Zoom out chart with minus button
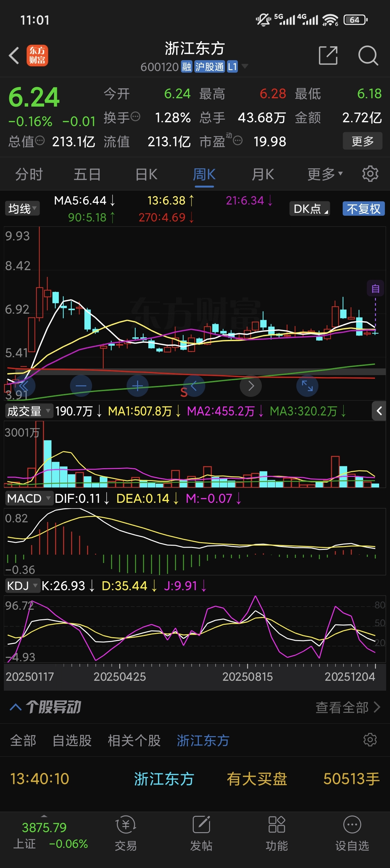The width and height of the screenshot is (390, 868). (x=81, y=386)
